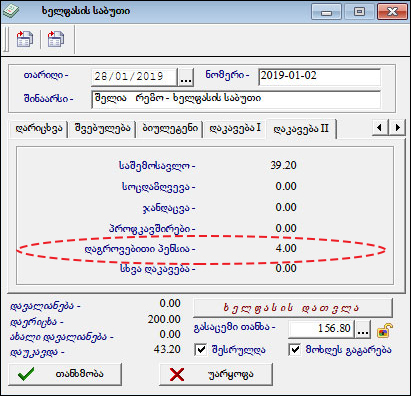Click the გასაცემი თანხა amount field
The image size is (411, 396).
[x=322, y=329]
